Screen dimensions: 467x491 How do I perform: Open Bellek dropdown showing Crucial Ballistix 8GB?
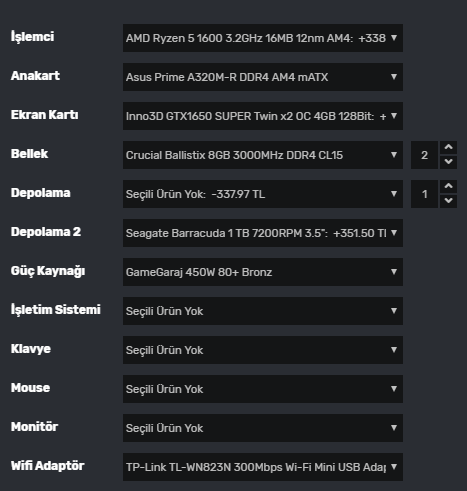(263, 155)
